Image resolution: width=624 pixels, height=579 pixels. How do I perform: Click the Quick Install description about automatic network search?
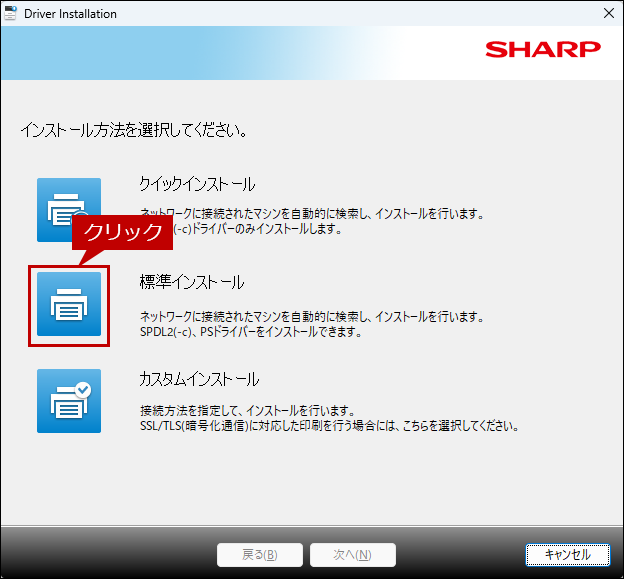tap(311, 214)
